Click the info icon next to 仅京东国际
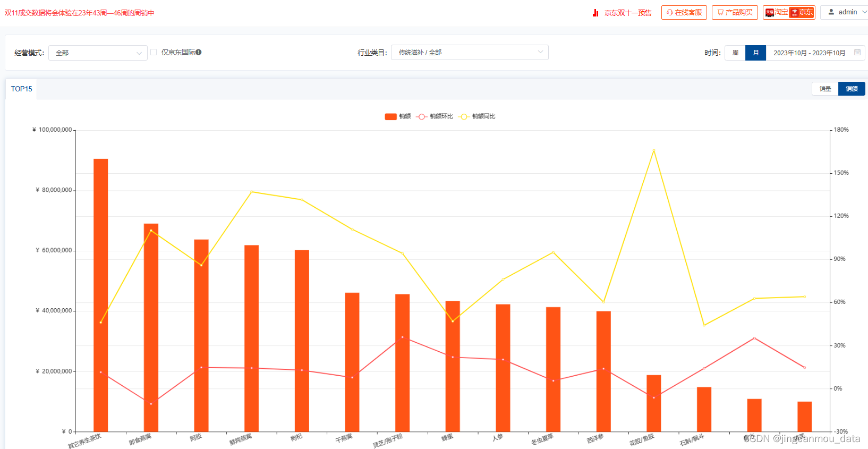The image size is (868, 449). tap(199, 52)
